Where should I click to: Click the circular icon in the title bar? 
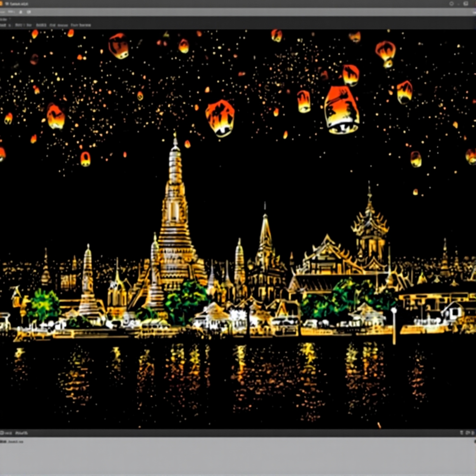451,3
